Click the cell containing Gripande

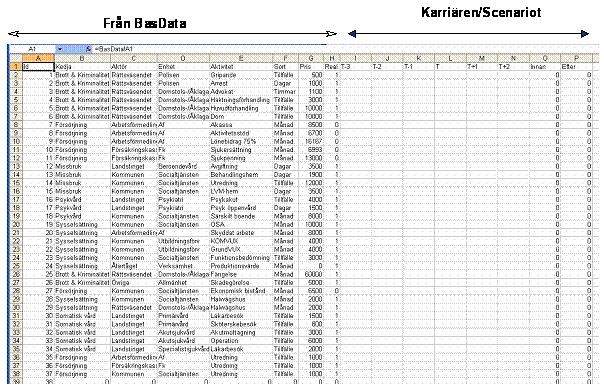click(241, 75)
